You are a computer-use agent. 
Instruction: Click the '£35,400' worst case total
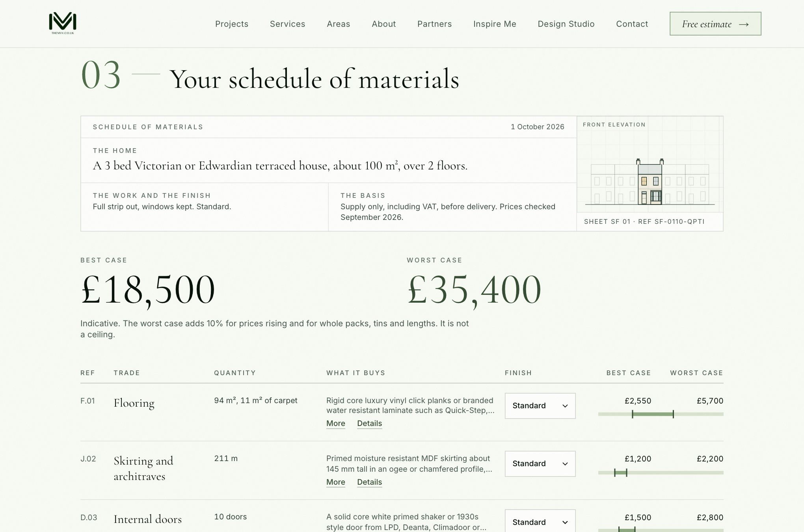(475, 290)
